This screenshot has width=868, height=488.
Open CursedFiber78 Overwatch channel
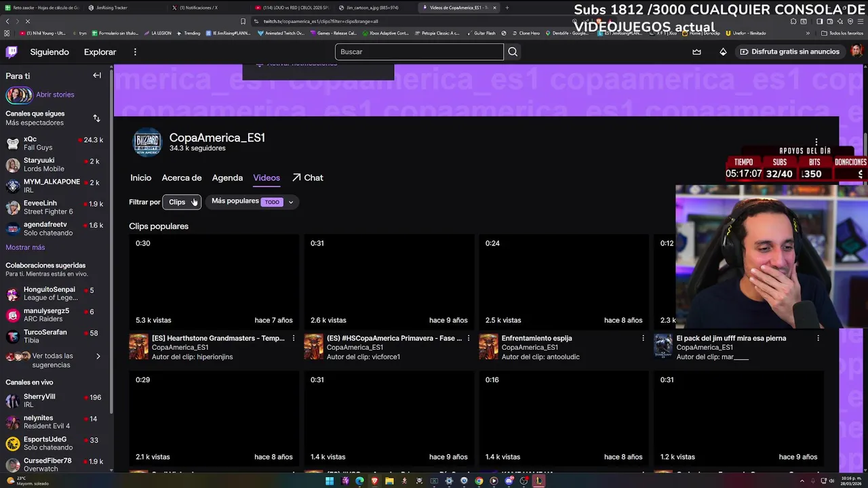[54, 465]
